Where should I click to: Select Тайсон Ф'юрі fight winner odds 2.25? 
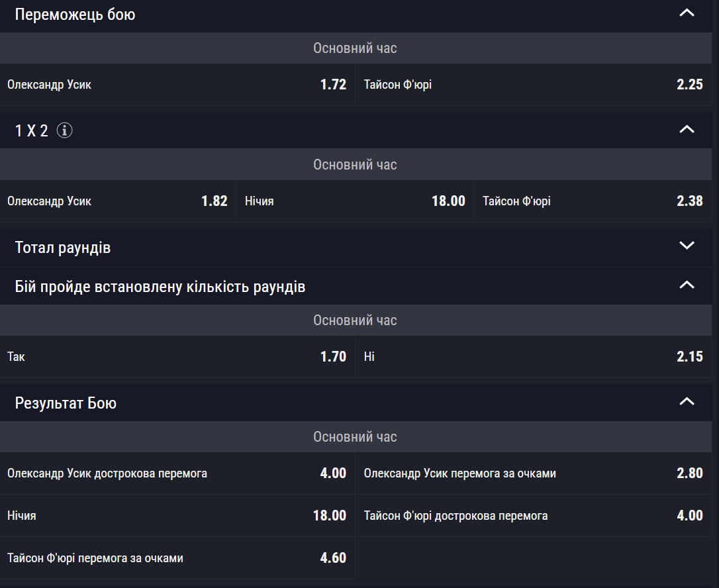(x=533, y=85)
